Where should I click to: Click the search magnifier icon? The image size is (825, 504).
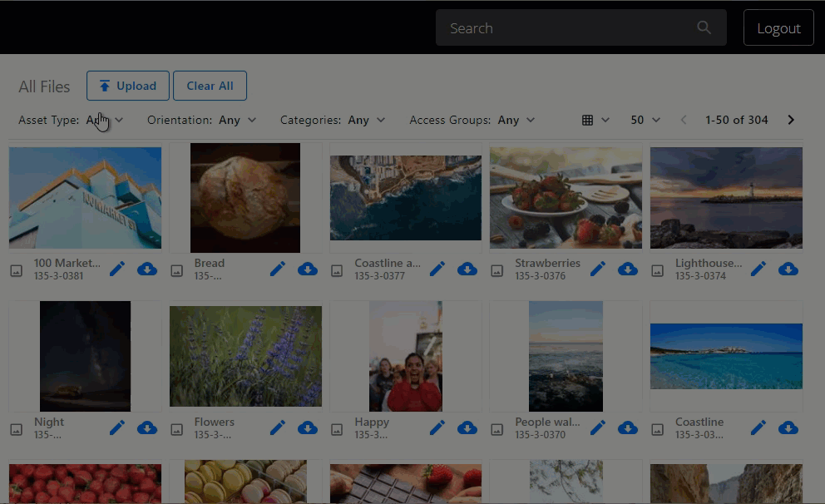pyautogui.click(x=704, y=27)
